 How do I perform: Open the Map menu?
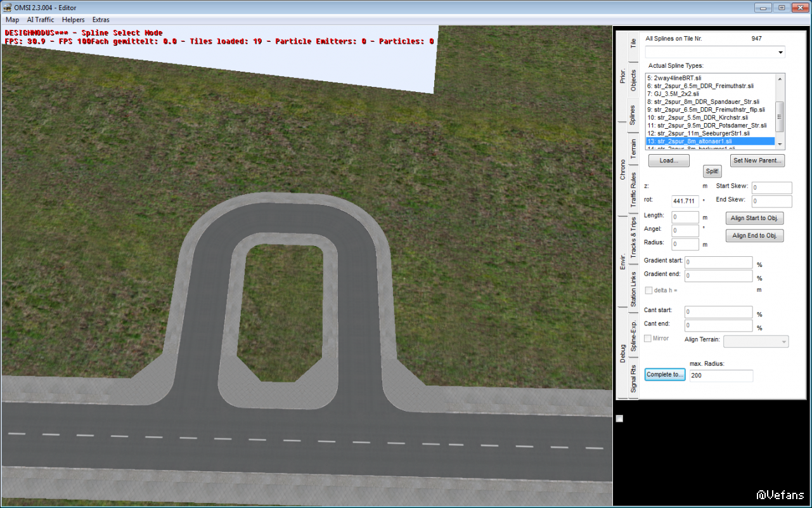[12, 20]
